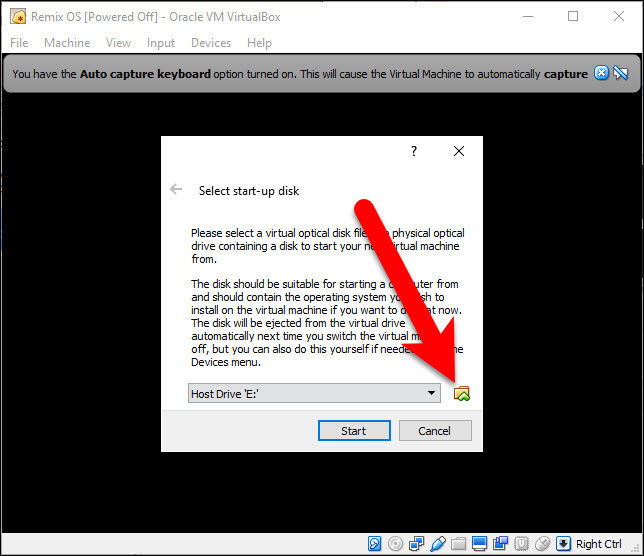Screen dimensions: 644x556
Task: Click the VirtualBox app icon in the title bar
Action: (18, 16)
